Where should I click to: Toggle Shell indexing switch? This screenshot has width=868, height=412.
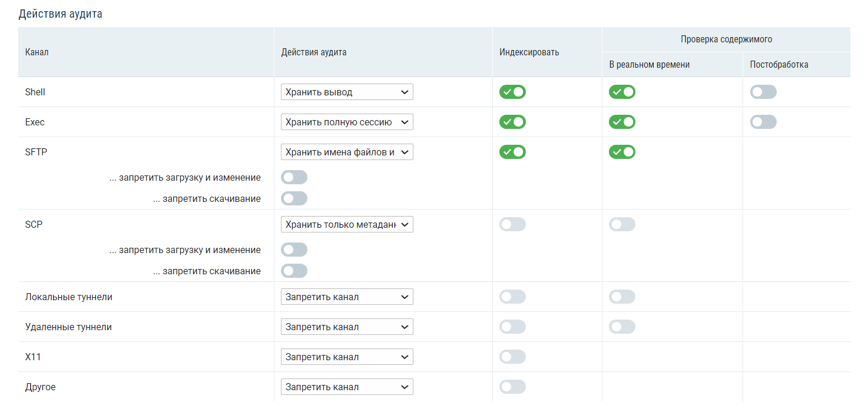512,92
